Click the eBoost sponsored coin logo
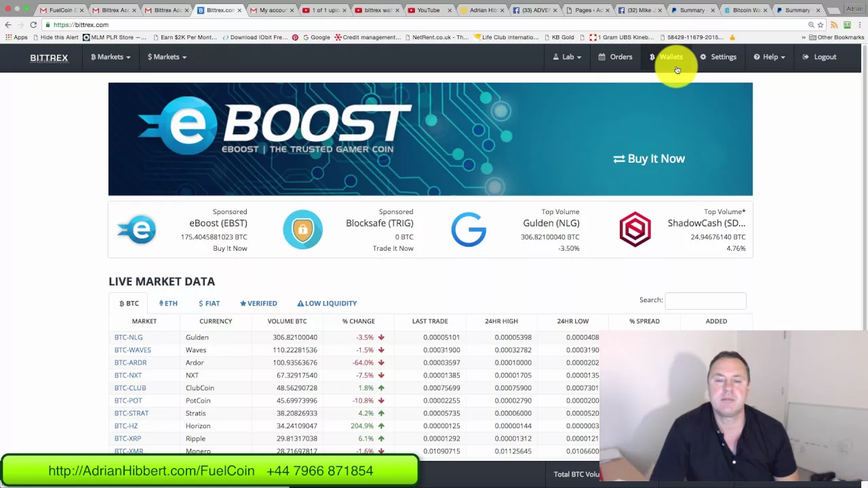Screen dimensions: 868x488 137,230
